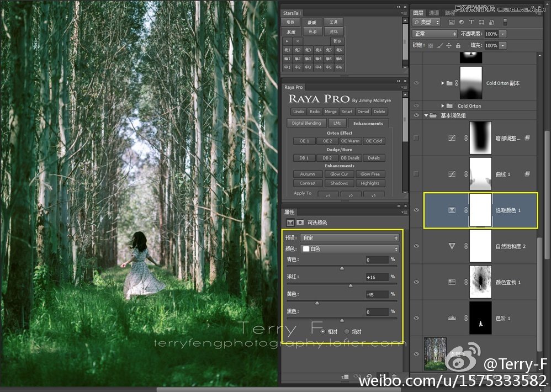Show the hidden 曲线 1 layer
The height and width of the screenshot is (392, 551).
pyautogui.click(x=416, y=174)
